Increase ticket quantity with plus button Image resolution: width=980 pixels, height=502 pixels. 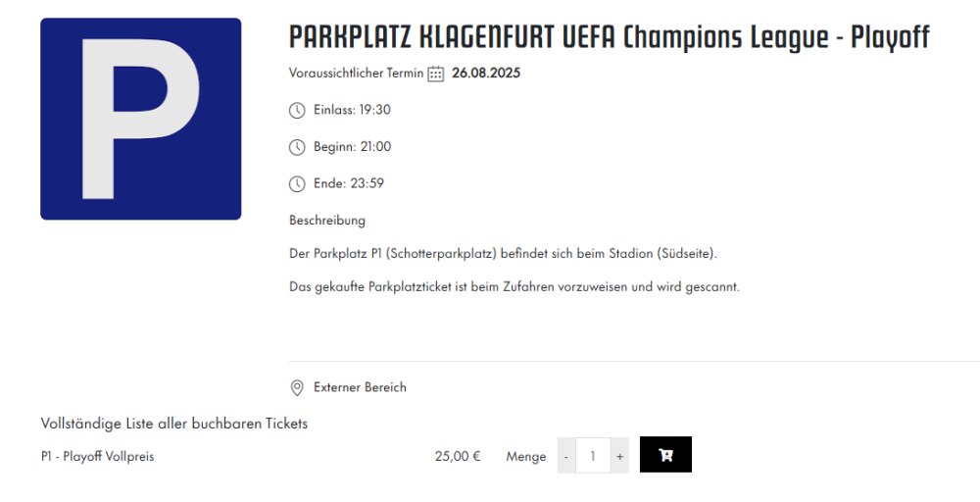pyautogui.click(x=619, y=456)
